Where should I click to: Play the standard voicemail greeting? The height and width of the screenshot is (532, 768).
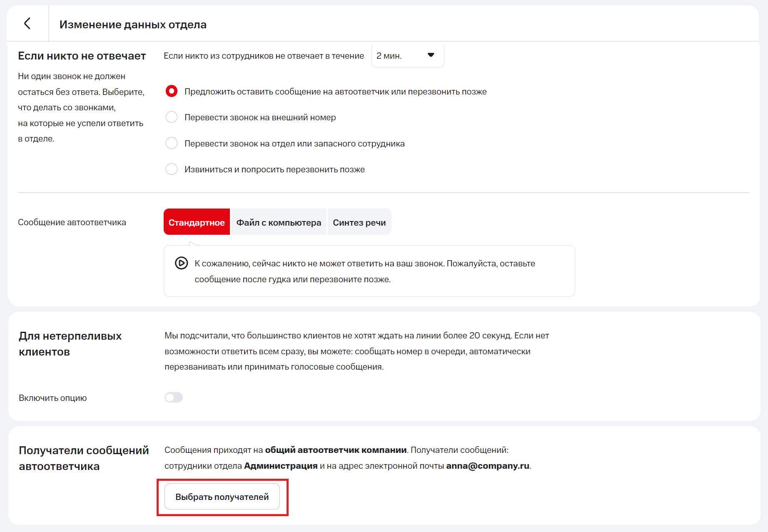pyautogui.click(x=181, y=263)
